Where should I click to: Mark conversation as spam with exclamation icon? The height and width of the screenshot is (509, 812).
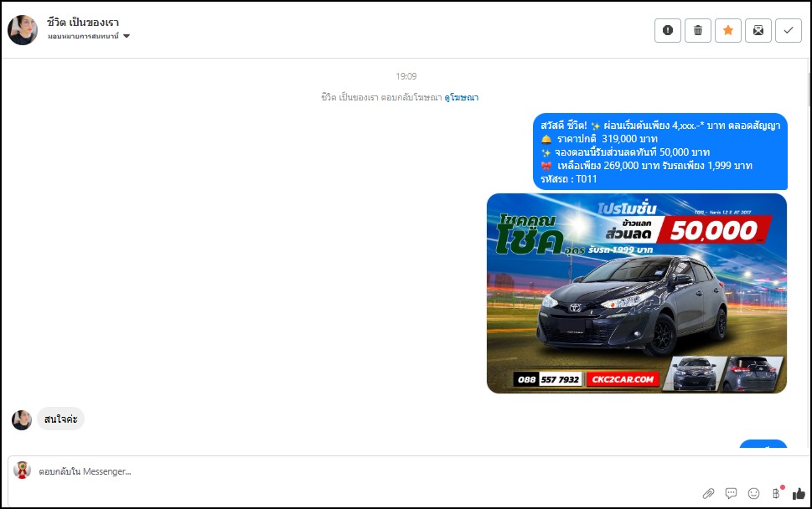coord(668,30)
